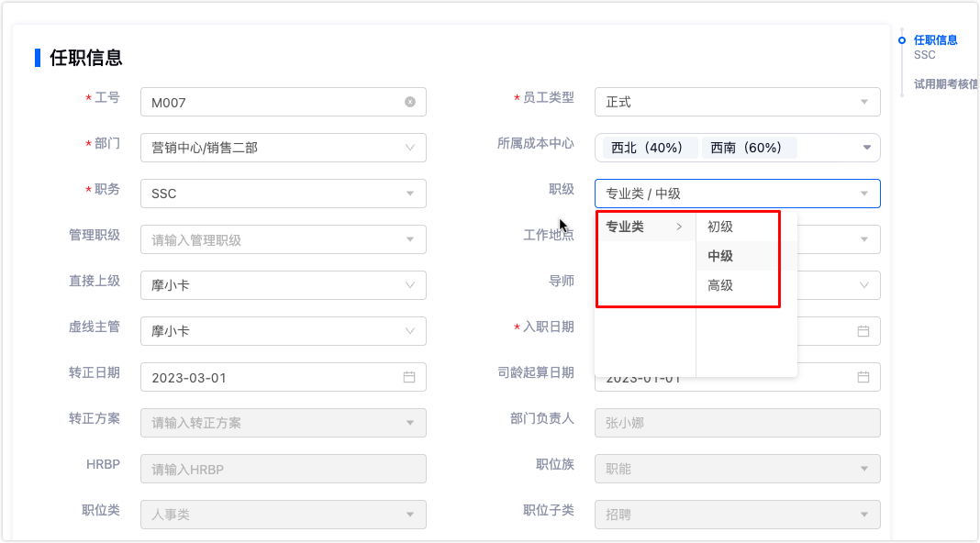
Task: Jump to 任职信息 section in side navigation
Action: pyautogui.click(x=935, y=39)
